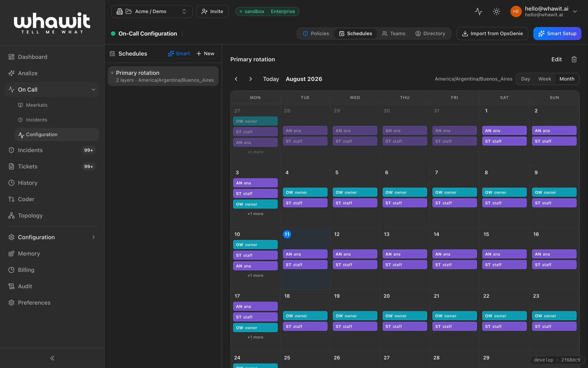The image size is (588, 368).
Task: Open Coder in sidebar
Action: 52,199
